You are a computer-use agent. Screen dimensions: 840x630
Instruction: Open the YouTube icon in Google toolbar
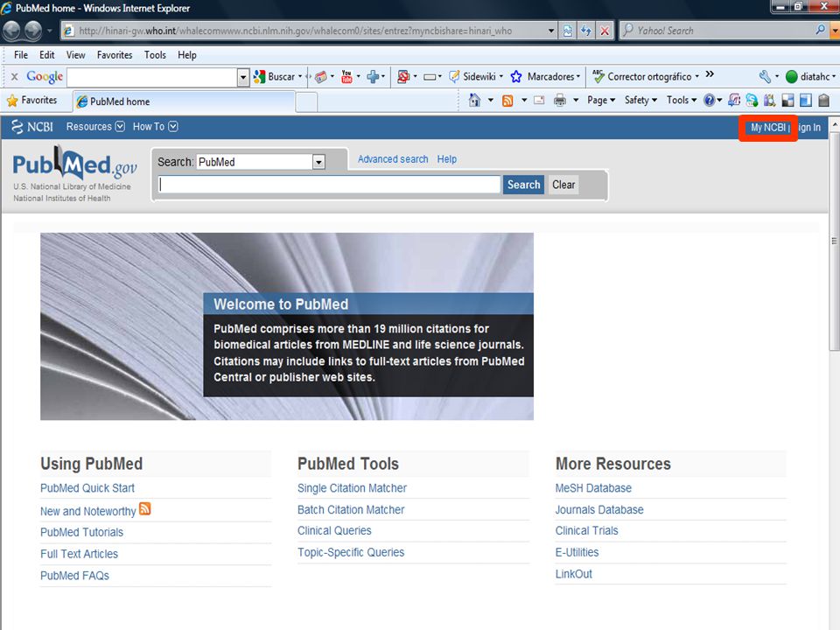click(x=346, y=77)
